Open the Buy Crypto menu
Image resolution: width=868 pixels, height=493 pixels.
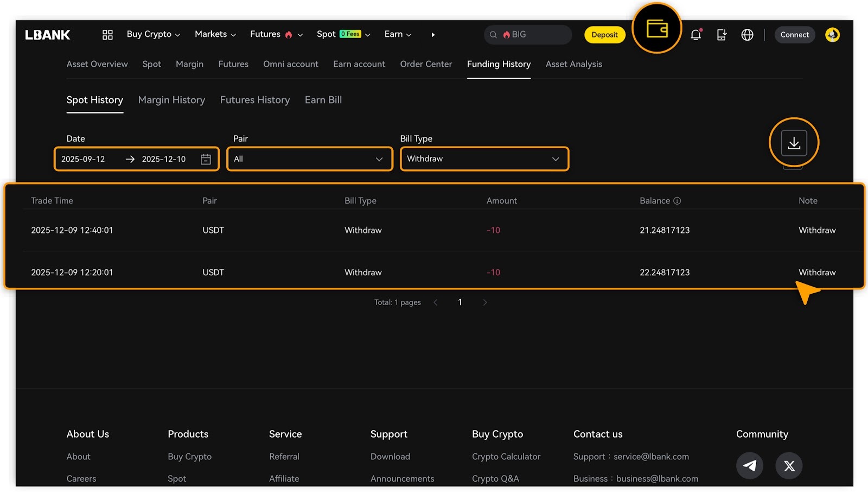(153, 34)
